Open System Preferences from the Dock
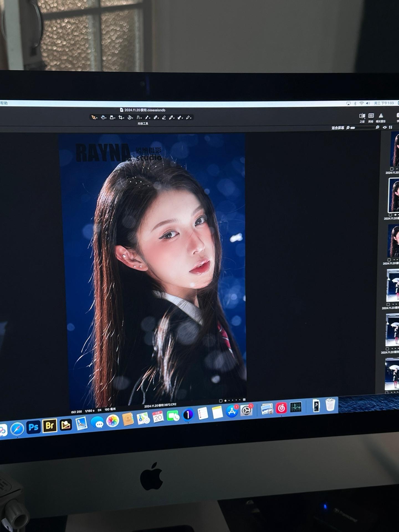 pos(246,410)
